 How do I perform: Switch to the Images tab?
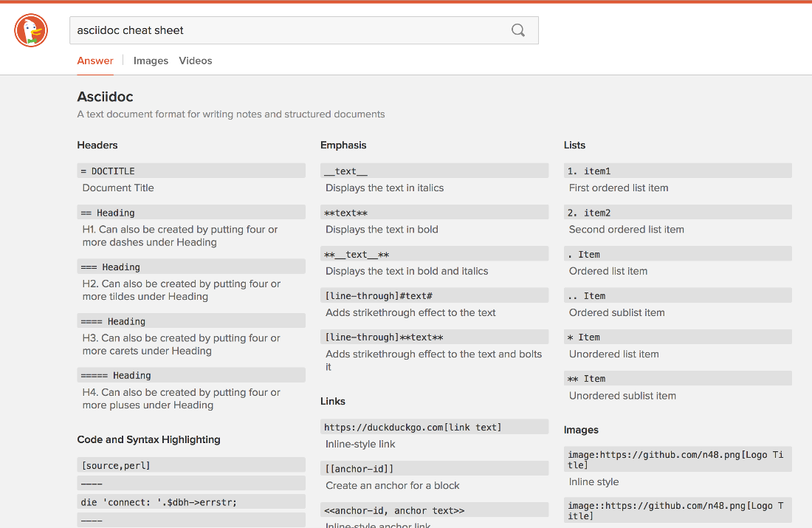[x=151, y=61]
